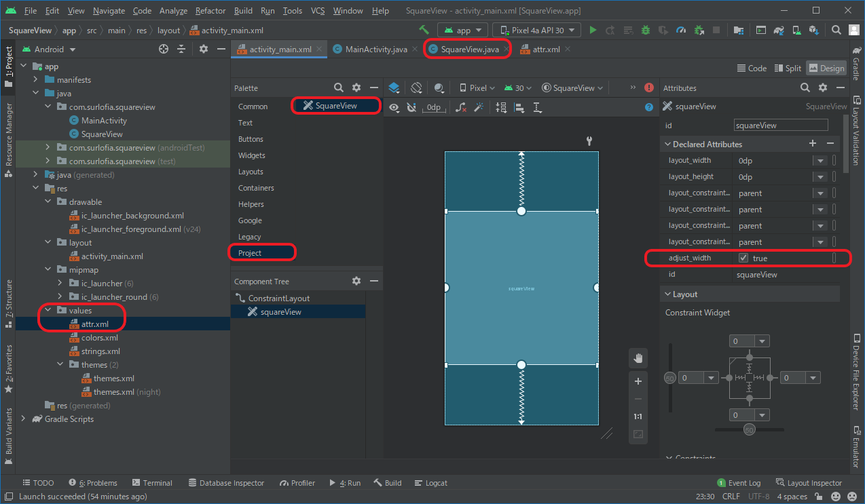Click the Build hammer icon
The height and width of the screenshot is (504, 865).
tap(424, 30)
